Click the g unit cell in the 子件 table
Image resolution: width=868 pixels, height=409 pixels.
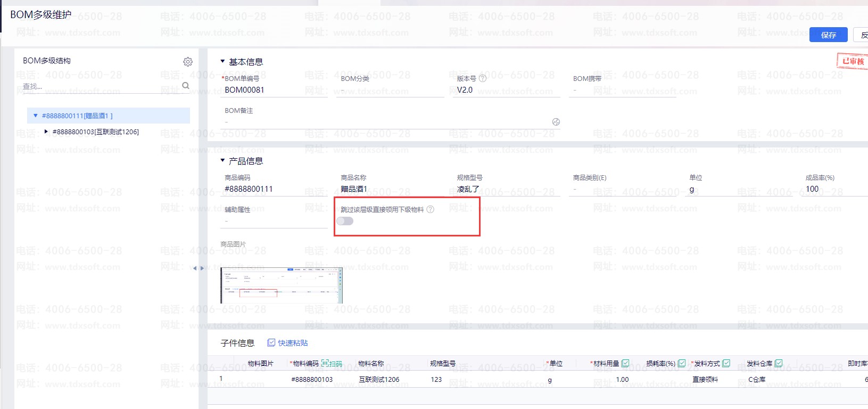tap(550, 380)
